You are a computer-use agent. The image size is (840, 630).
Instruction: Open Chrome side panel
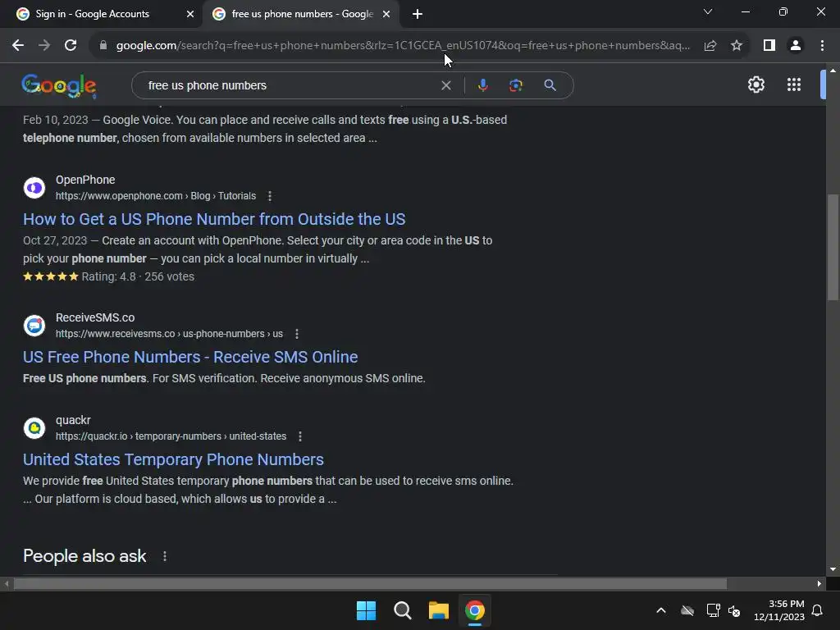coord(769,46)
